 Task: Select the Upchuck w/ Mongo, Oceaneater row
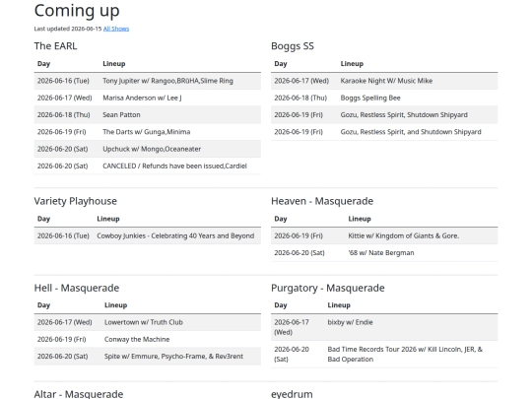pos(147,149)
